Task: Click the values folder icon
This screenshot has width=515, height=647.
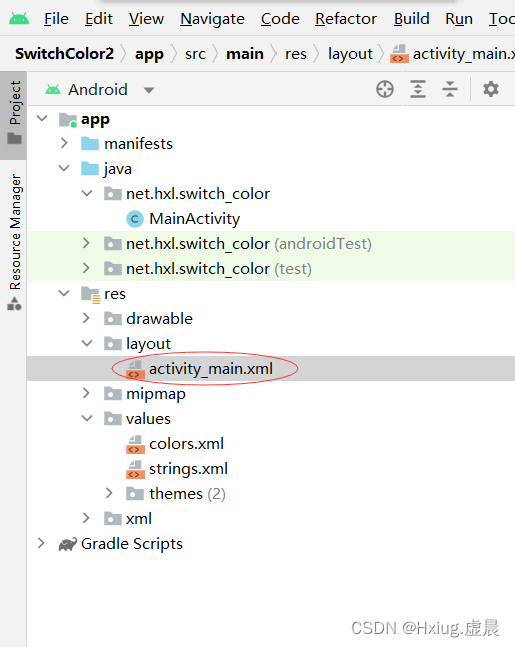Action: pyautogui.click(x=113, y=418)
